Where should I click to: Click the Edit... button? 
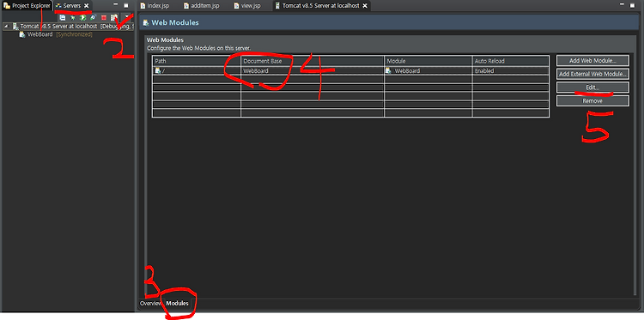click(592, 88)
